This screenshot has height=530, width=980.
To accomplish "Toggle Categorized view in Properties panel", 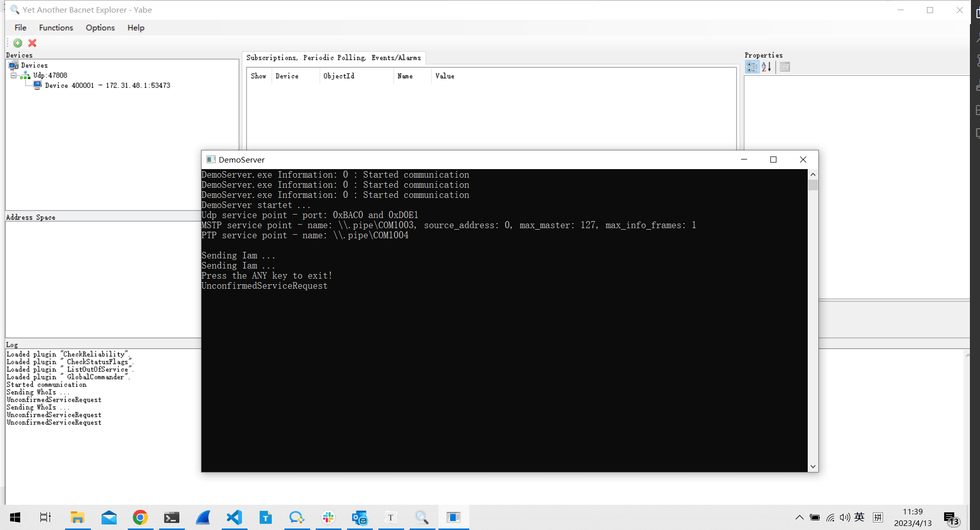I will click(752, 67).
